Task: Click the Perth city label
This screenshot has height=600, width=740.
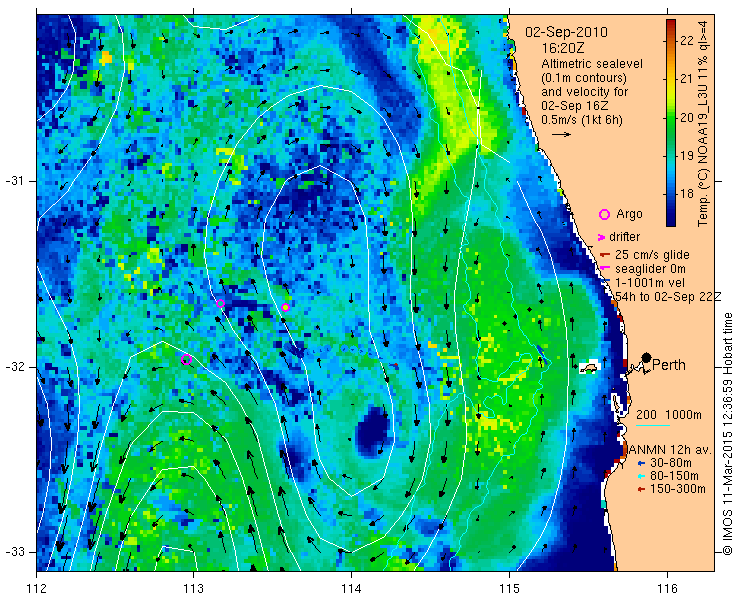Action: point(669,365)
